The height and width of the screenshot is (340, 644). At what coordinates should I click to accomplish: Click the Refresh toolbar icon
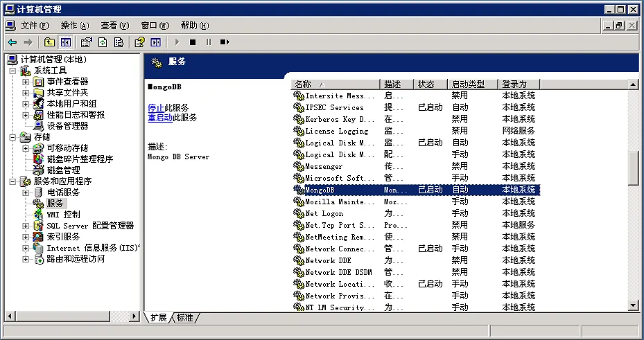tap(103, 42)
